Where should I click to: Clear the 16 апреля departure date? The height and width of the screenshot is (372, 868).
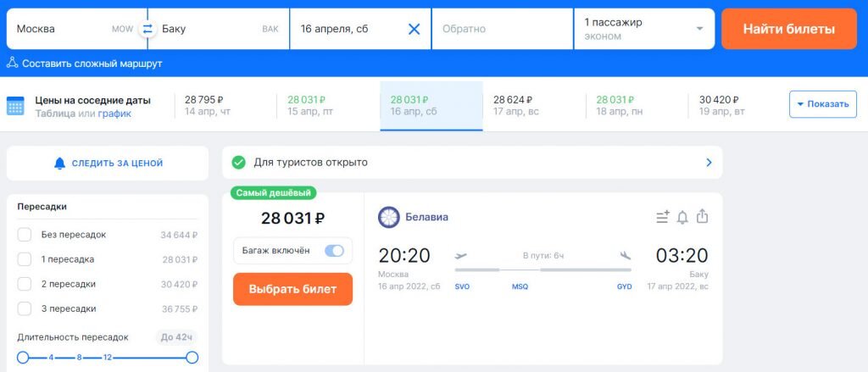(414, 29)
